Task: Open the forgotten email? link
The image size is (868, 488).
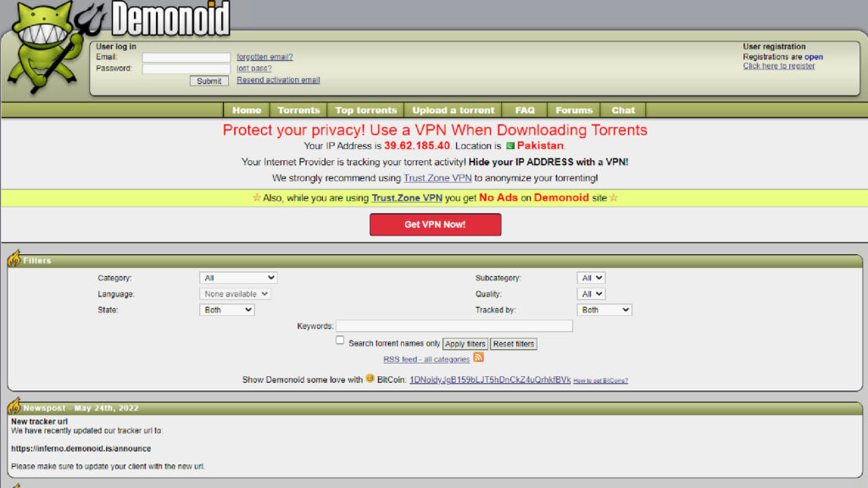Action: [x=264, y=57]
